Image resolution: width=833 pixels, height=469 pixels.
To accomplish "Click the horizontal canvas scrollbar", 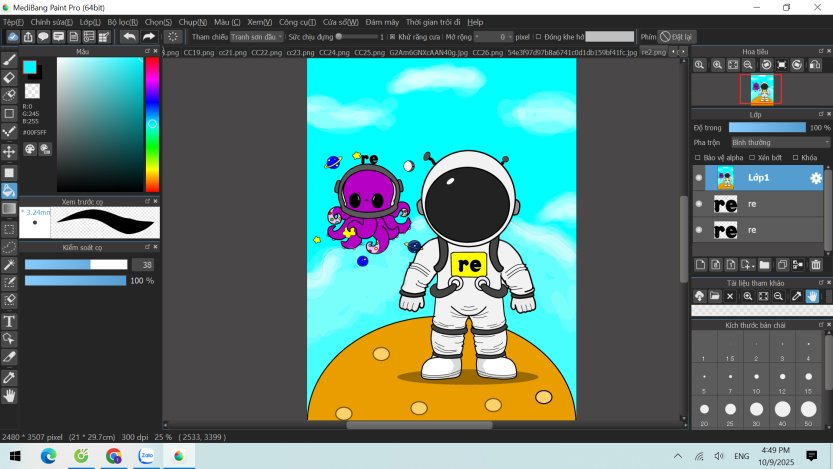I will pos(419,424).
